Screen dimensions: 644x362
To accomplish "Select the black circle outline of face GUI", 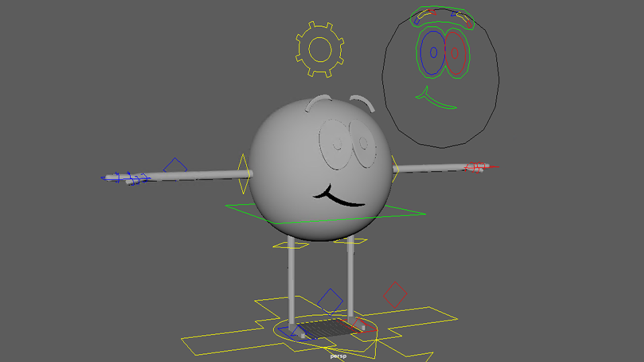I will [x=441, y=78].
